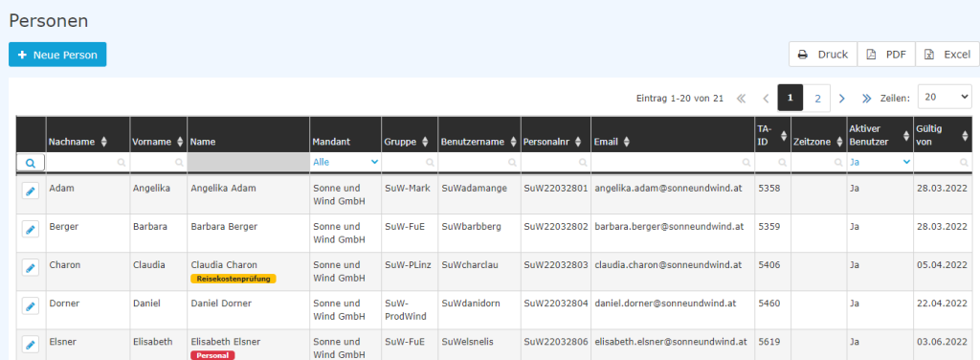980x360 pixels.
Task: Click the Mandant column header
Action: coord(345,134)
